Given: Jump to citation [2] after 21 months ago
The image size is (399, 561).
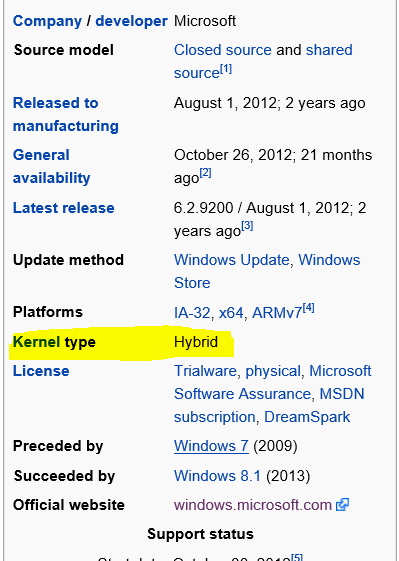Looking at the screenshot, I should (x=205, y=174).
